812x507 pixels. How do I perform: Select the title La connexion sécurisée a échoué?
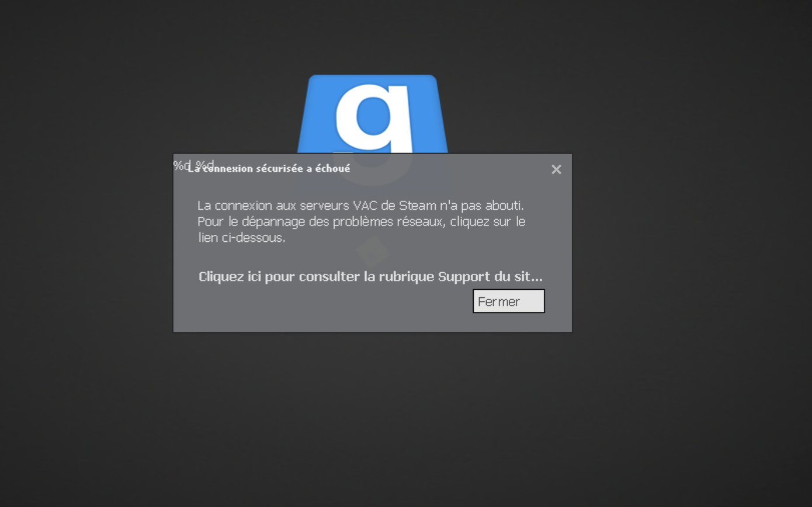pyautogui.click(x=269, y=168)
